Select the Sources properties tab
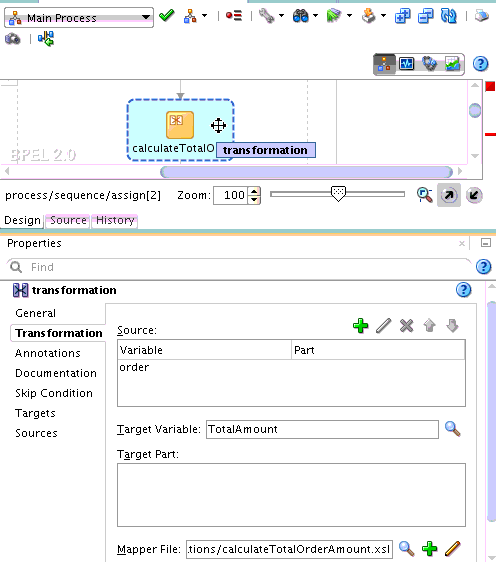This screenshot has height=562, width=496. tap(36, 433)
